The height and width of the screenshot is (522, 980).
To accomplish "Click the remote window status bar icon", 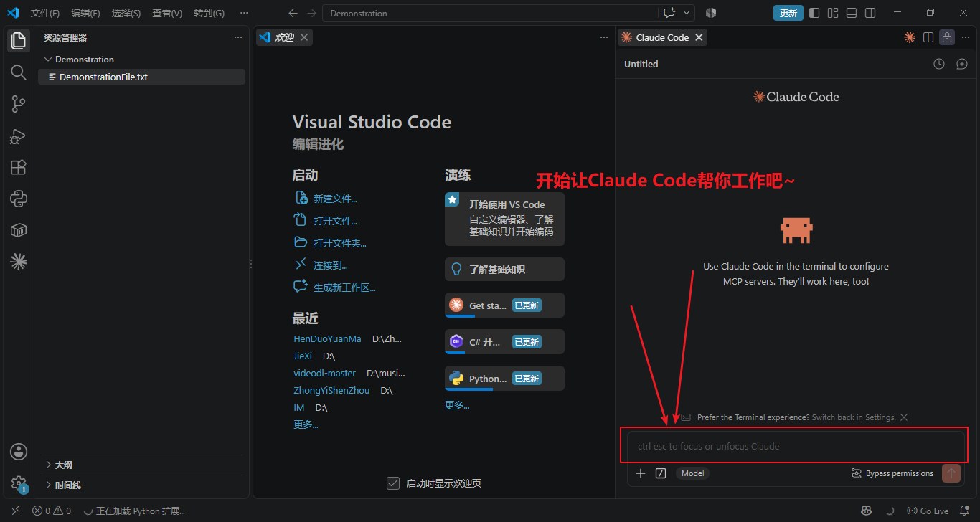I will [x=16, y=511].
